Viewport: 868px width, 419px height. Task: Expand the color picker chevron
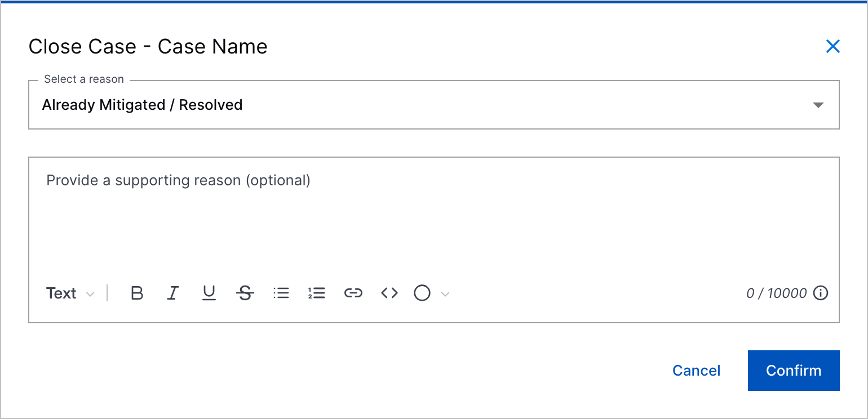tap(445, 294)
